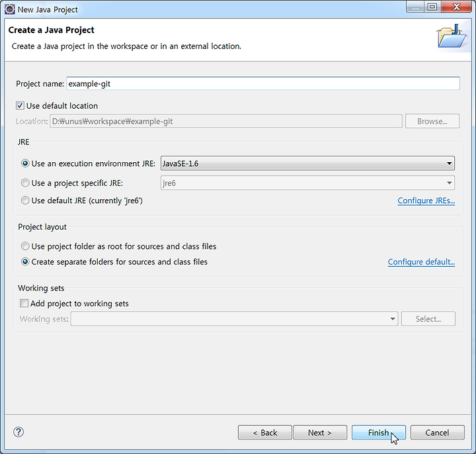Select Use a project specific JRE radio

(25, 183)
